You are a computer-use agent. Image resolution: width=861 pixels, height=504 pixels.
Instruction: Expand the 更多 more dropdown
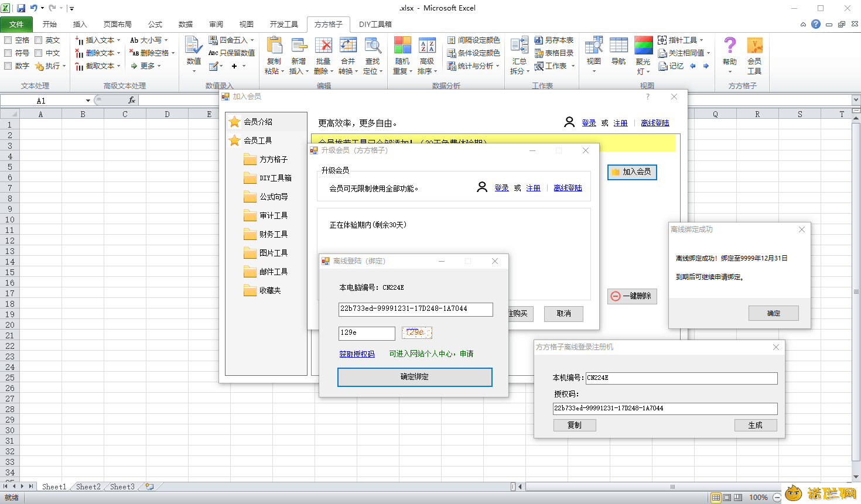tap(159, 66)
